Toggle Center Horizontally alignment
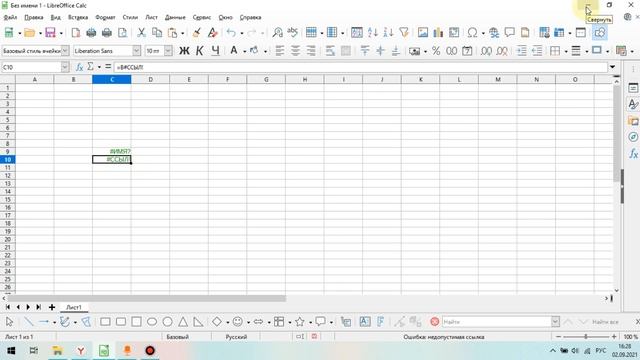This screenshot has height=360, width=640. click(x=295, y=51)
